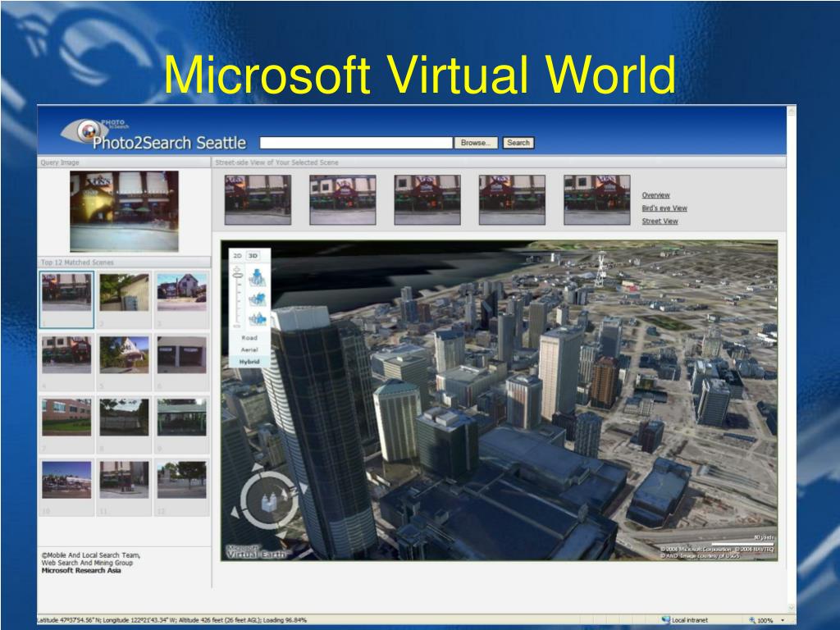Image resolution: width=840 pixels, height=630 pixels.
Task: Select matched scene 9 thumbnail
Action: click(181, 418)
